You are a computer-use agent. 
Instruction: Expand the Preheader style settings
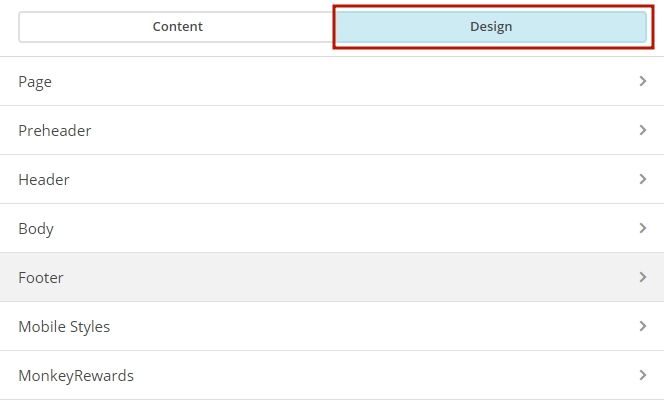pyautogui.click(x=330, y=131)
